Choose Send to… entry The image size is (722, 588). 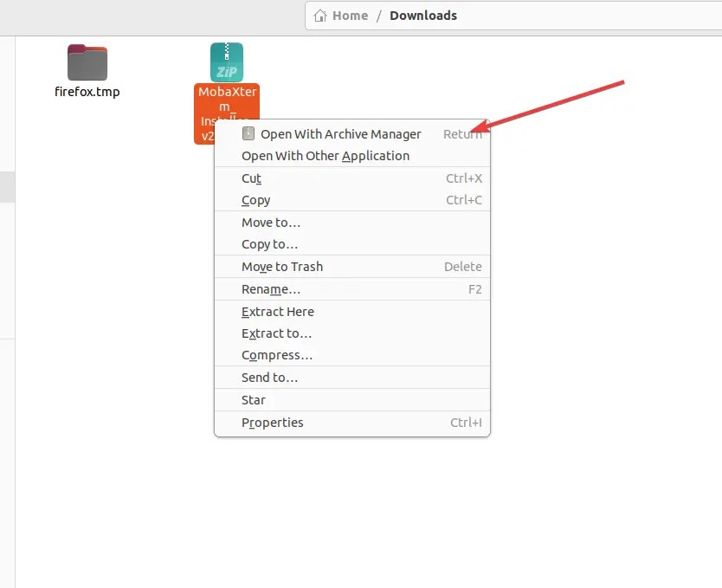pyautogui.click(x=352, y=378)
